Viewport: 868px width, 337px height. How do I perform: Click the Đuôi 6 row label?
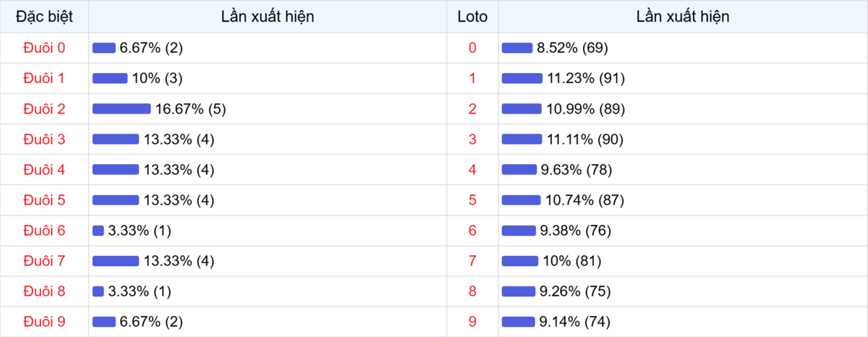click(x=44, y=231)
